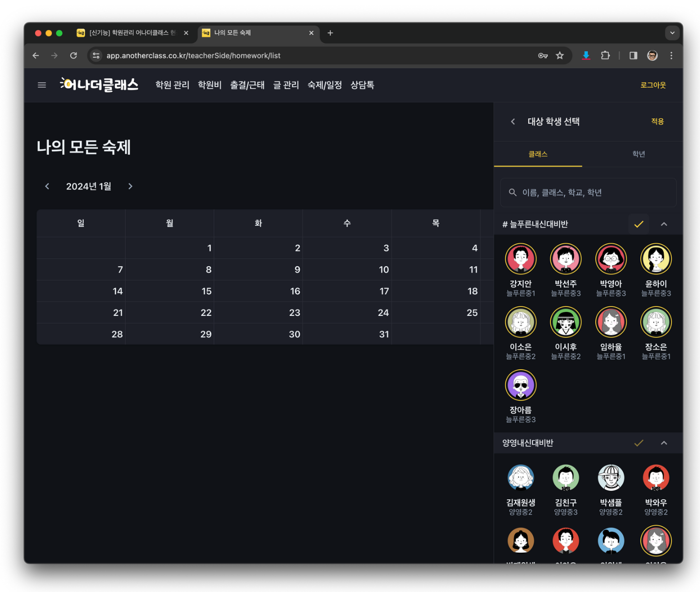This screenshot has height=592, width=700.
Task: Select student 김재원생
Action: coord(521,489)
